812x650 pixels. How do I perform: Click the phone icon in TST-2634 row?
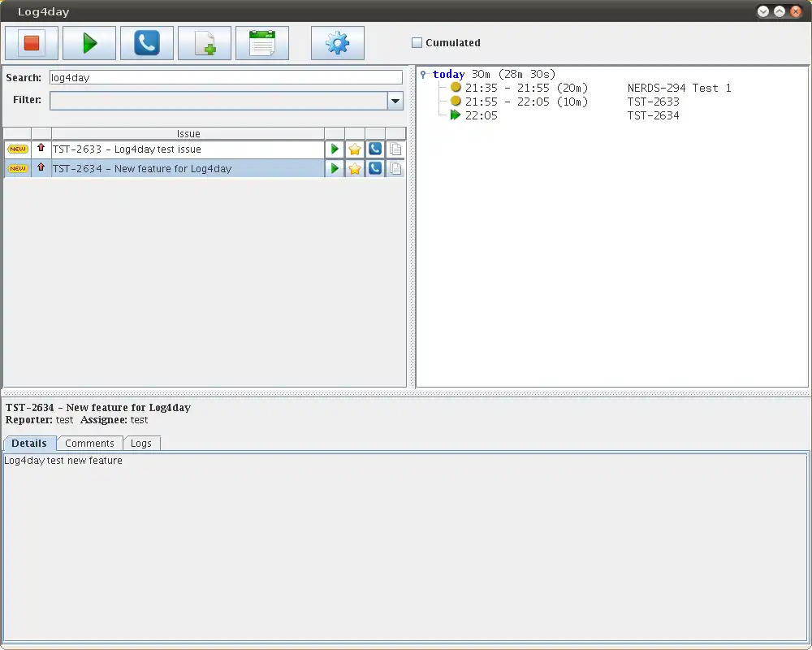pos(375,168)
